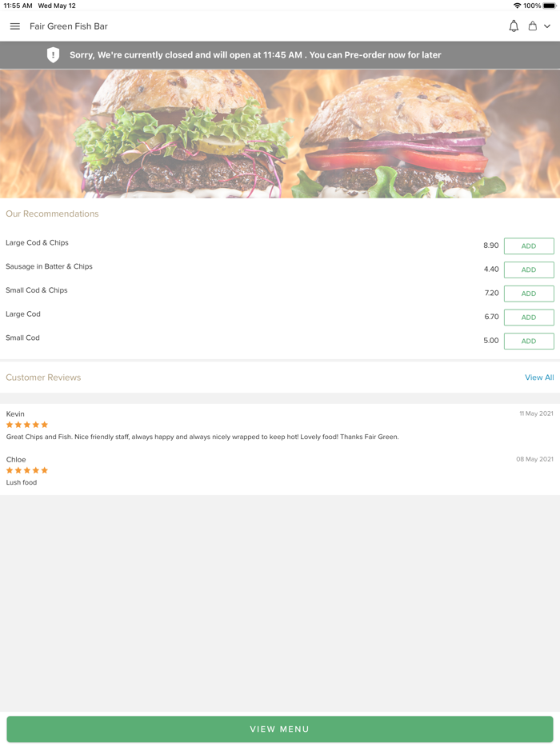Check the Wi-Fi status icon

(517, 6)
